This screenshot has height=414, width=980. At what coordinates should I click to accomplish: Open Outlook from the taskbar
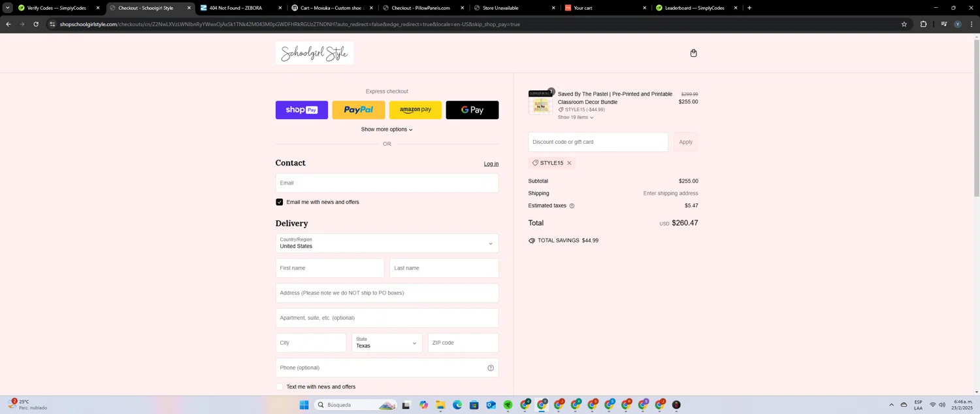[491, 405]
